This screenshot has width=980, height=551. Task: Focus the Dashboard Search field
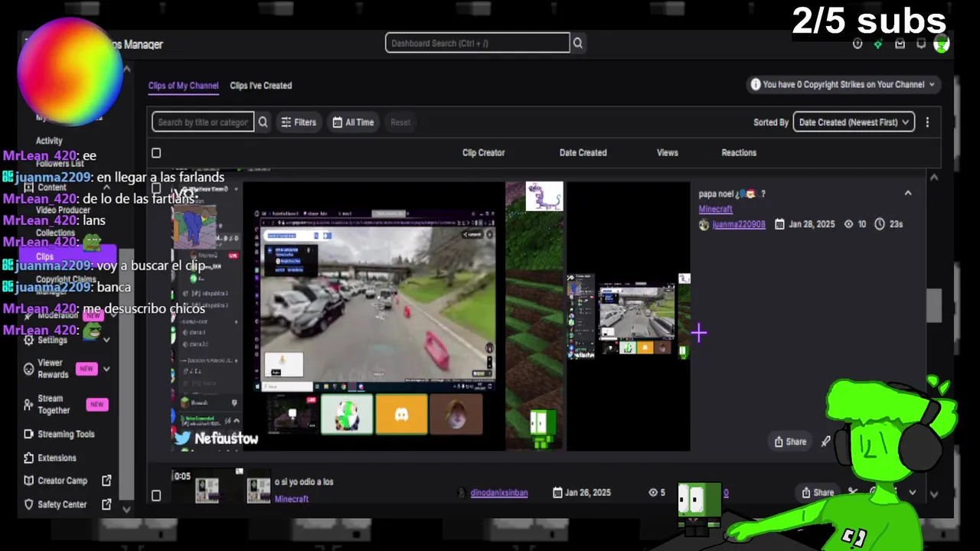coord(477,44)
